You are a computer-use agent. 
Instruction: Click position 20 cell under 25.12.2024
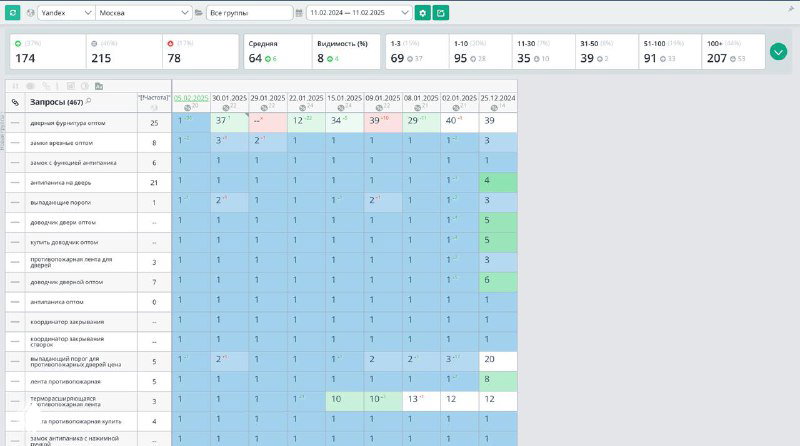coord(498,362)
